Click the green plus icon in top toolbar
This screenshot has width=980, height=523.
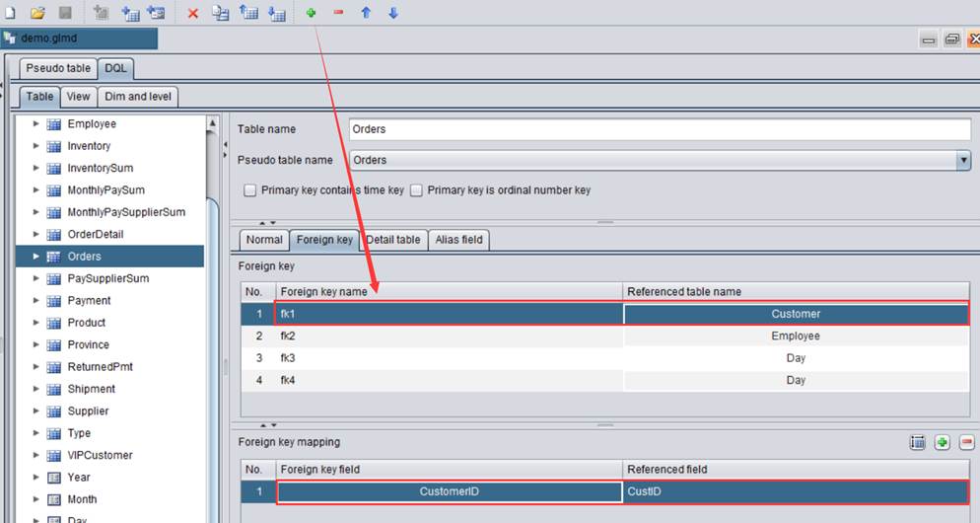[312, 13]
